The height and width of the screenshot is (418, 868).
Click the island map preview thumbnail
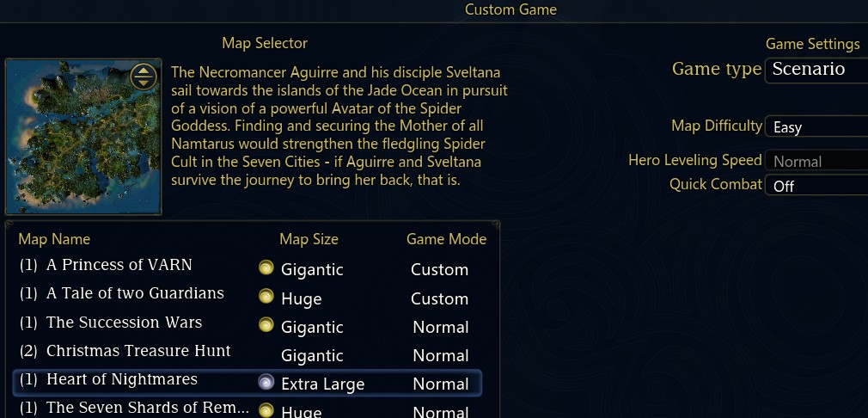(x=83, y=137)
